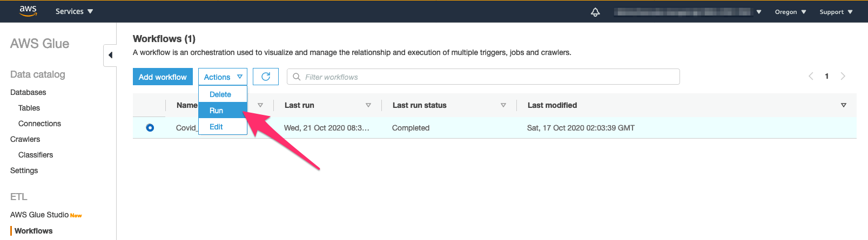Open the blurred account name dropdown
Screen dimensions: 868x240
point(688,12)
